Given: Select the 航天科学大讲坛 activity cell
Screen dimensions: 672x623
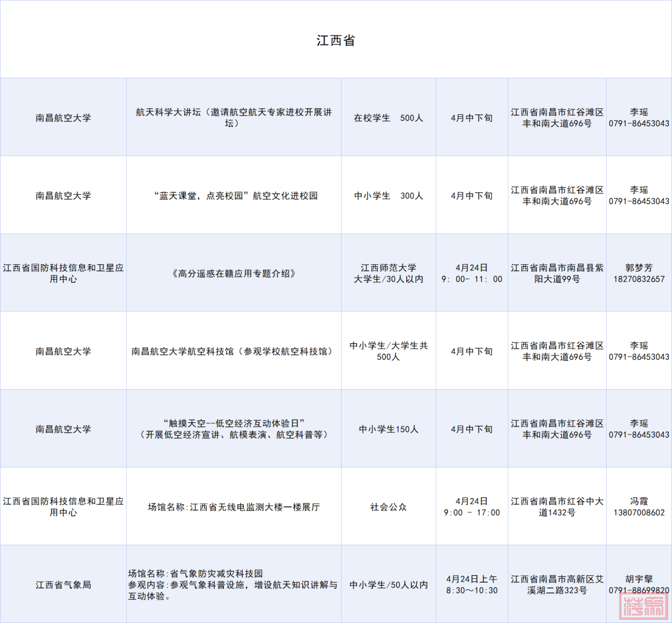Looking at the screenshot, I should pyautogui.click(x=234, y=118).
